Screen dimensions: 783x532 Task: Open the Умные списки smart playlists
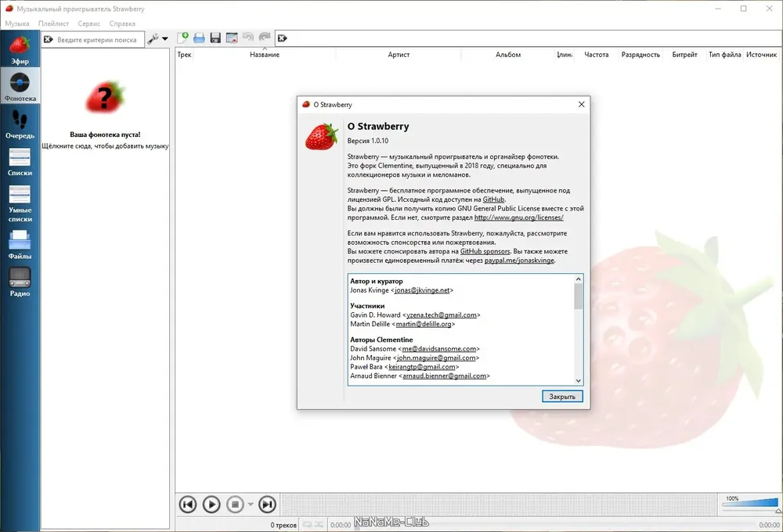point(20,203)
